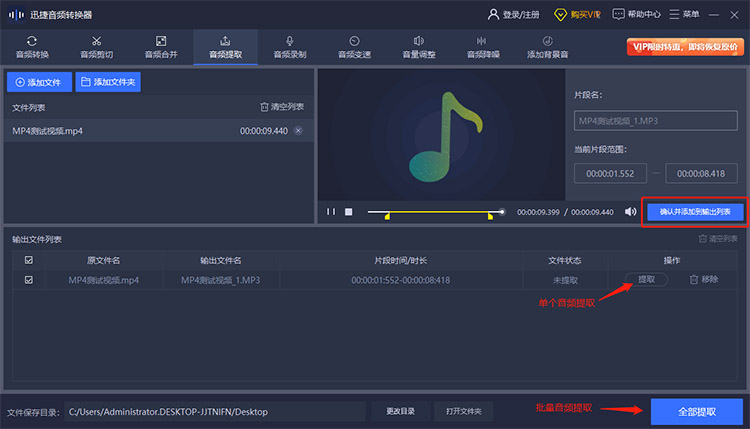
Task: Stop playback with the square stop button
Action: [x=349, y=212]
